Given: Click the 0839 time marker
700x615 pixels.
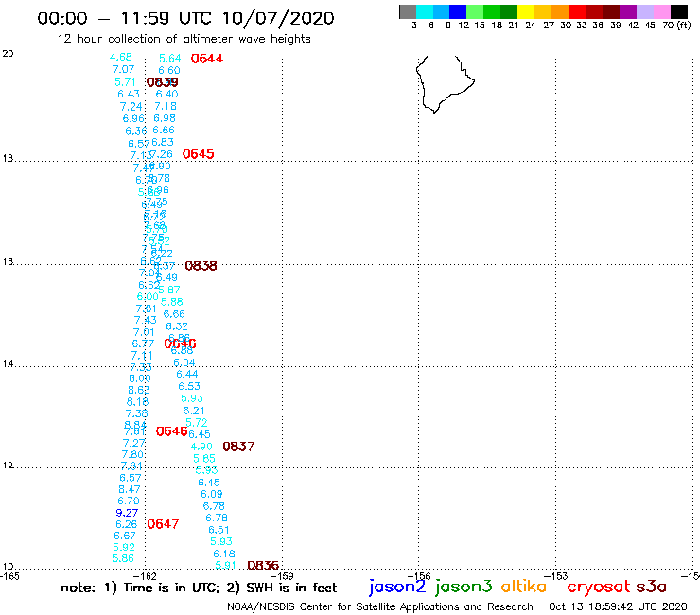Looking at the screenshot, I should [163, 82].
